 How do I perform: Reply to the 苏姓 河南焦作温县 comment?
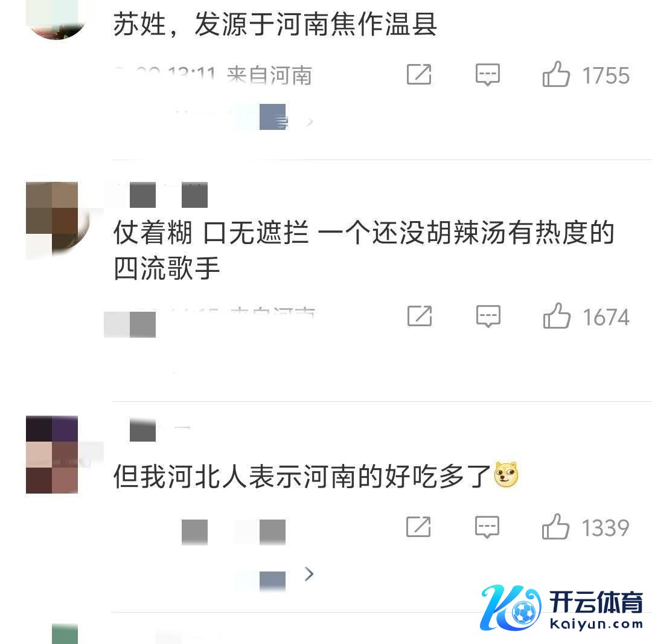point(487,75)
